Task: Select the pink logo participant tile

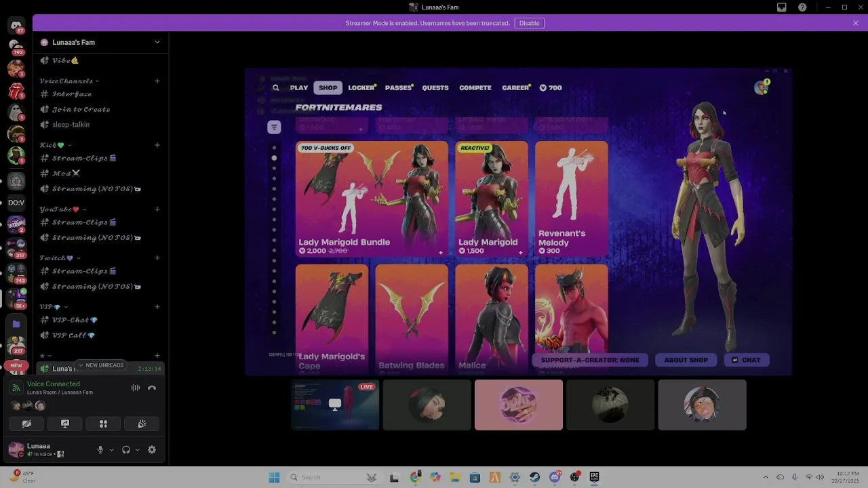Action: [519, 405]
